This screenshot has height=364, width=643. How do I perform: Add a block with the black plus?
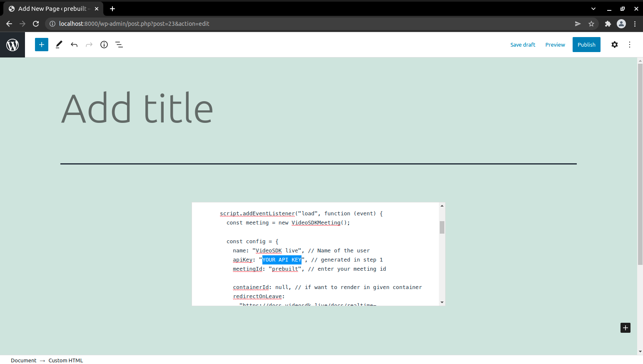click(626, 328)
